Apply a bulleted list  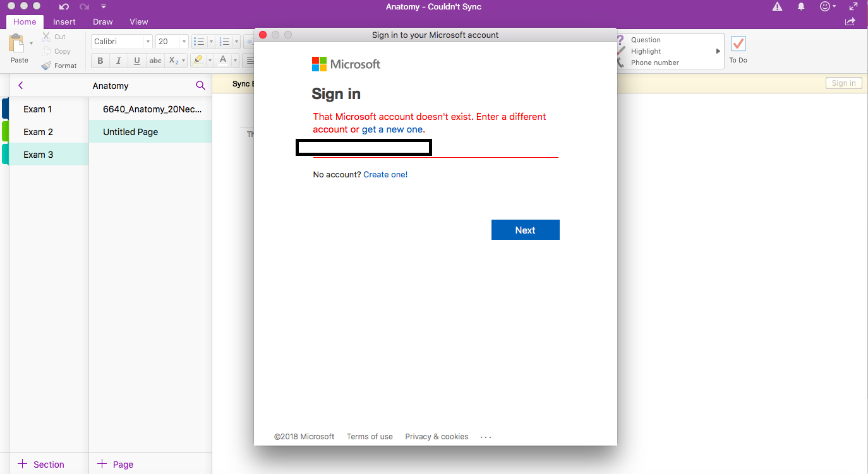[199, 42]
